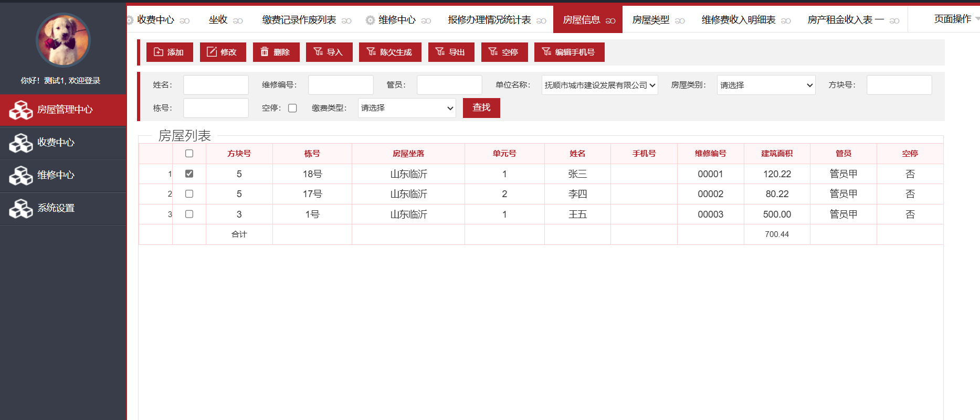Open the 缴费类型 dropdown
This screenshot has width=980, height=420.
(x=407, y=108)
